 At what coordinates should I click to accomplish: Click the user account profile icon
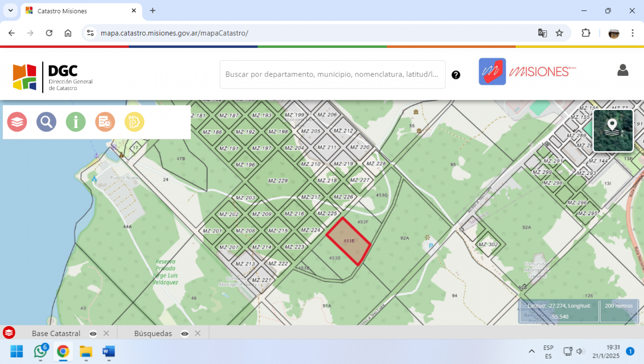623,71
